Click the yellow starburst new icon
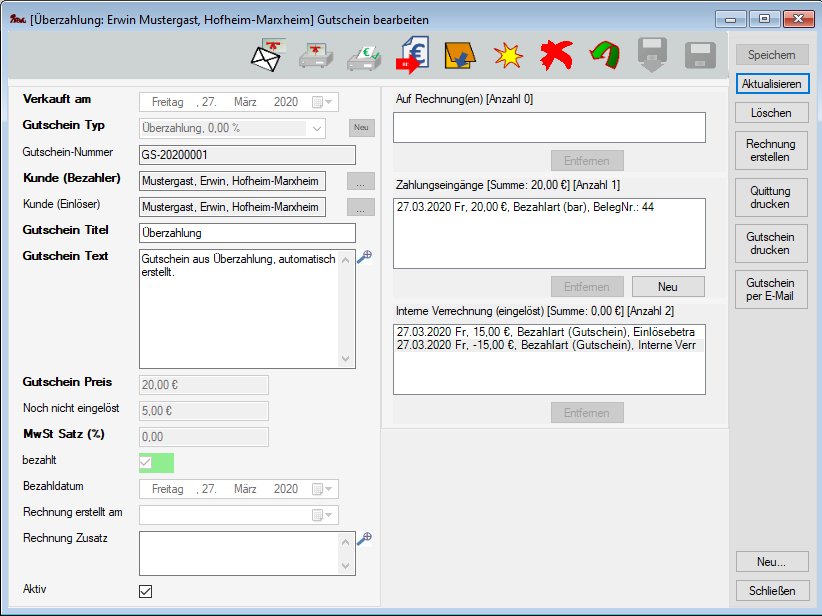 point(508,56)
